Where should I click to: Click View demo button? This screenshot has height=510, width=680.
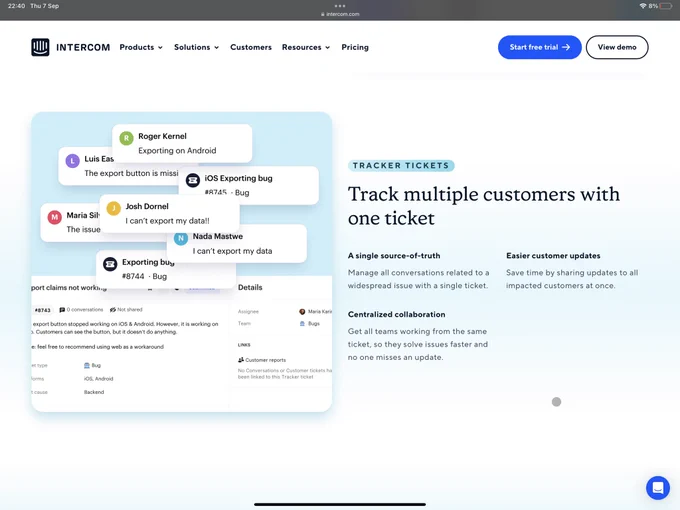click(x=617, y=47)
